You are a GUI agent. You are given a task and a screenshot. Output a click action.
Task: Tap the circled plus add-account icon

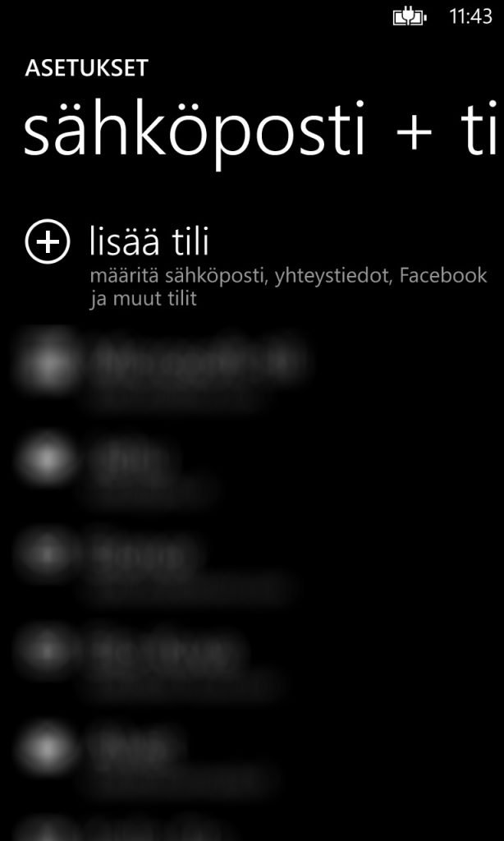click(47, 241)
